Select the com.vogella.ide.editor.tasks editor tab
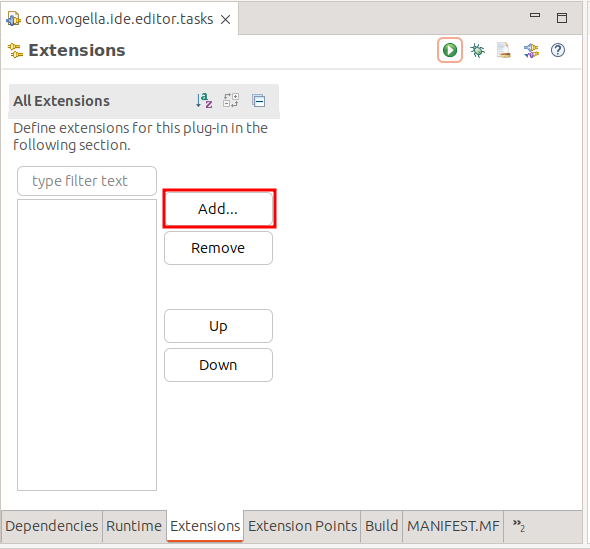Image resolution: width=590 pixels, height=549 pixels. 119,19
